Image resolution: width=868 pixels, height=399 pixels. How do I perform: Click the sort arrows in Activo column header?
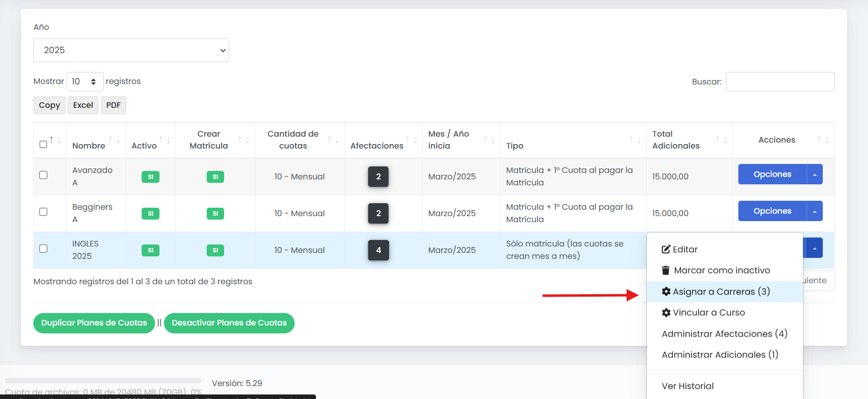tap(164, 140)
